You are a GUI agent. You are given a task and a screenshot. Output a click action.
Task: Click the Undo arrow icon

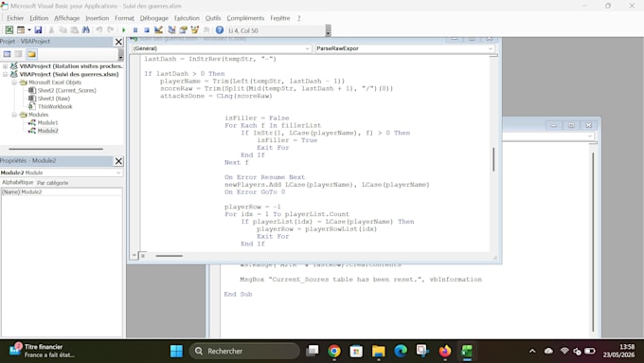pos(99,30)
